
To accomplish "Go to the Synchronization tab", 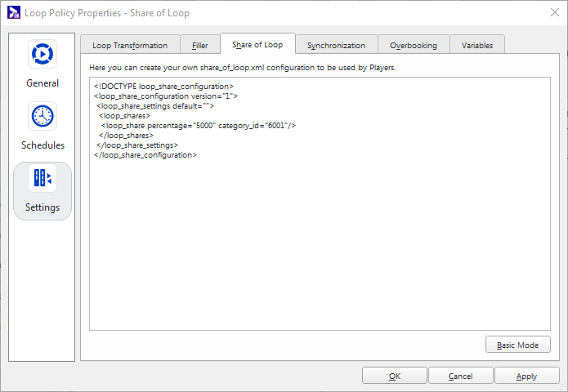I will 336,45.
